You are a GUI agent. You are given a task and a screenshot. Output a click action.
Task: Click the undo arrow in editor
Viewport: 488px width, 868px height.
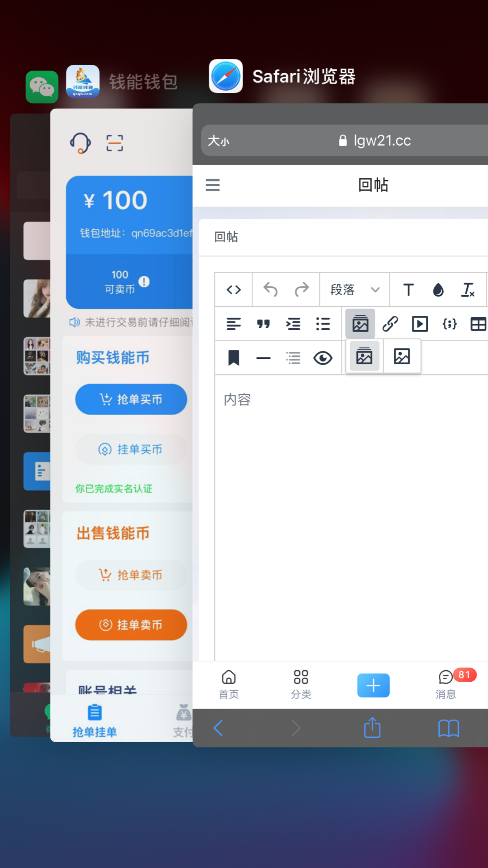[270, 290]
